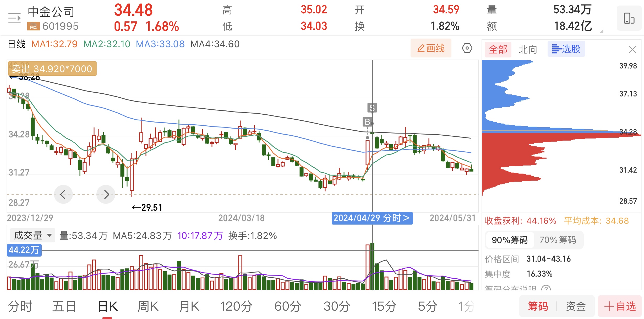644x319 pixels.
Task: Click the 画线 draw line button
Action: point(431,48)
